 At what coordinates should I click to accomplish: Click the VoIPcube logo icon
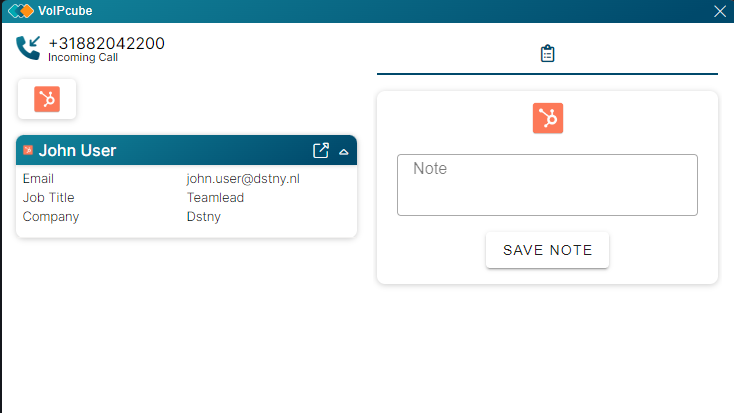tap(21, 11)
